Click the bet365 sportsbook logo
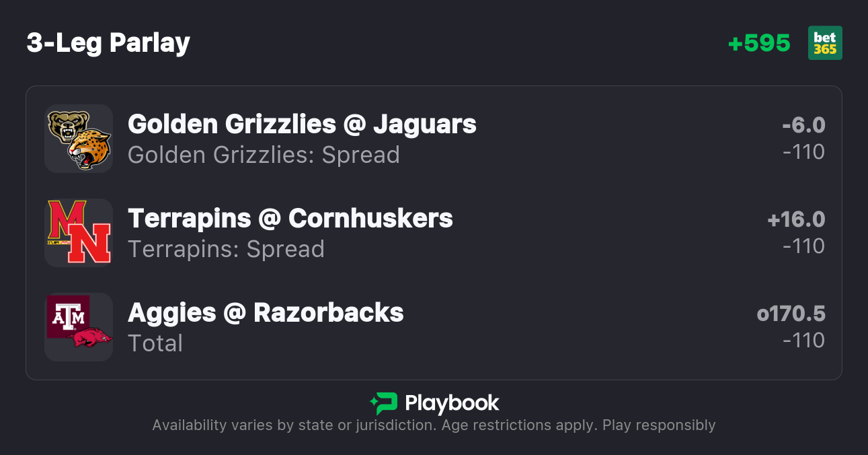This screenshot has width=868, height=455. (825, 43)
